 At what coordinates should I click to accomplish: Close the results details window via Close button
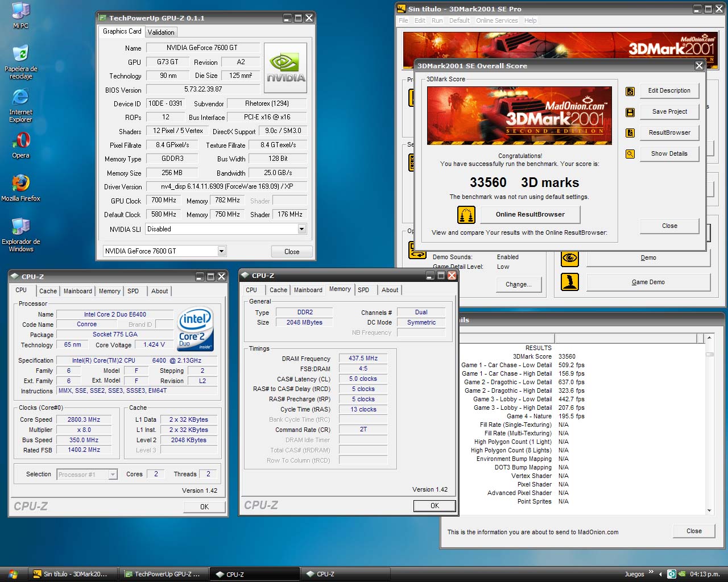pos(694,531)
